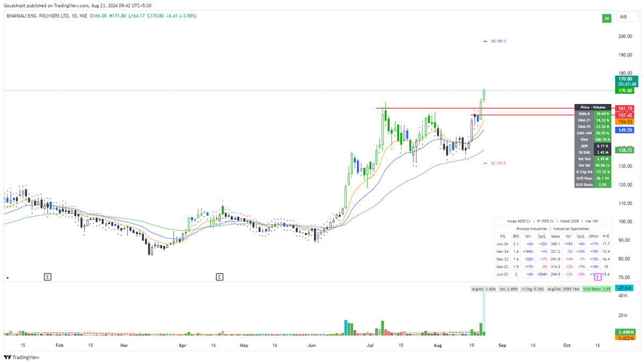Open the grey E earnings marker in late January

click(x=47, y=277)
